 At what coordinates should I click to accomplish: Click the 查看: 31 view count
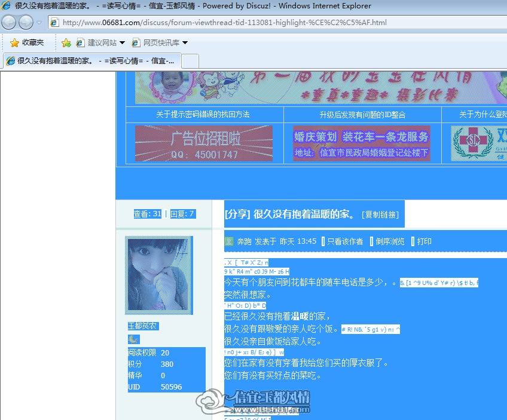148,214
